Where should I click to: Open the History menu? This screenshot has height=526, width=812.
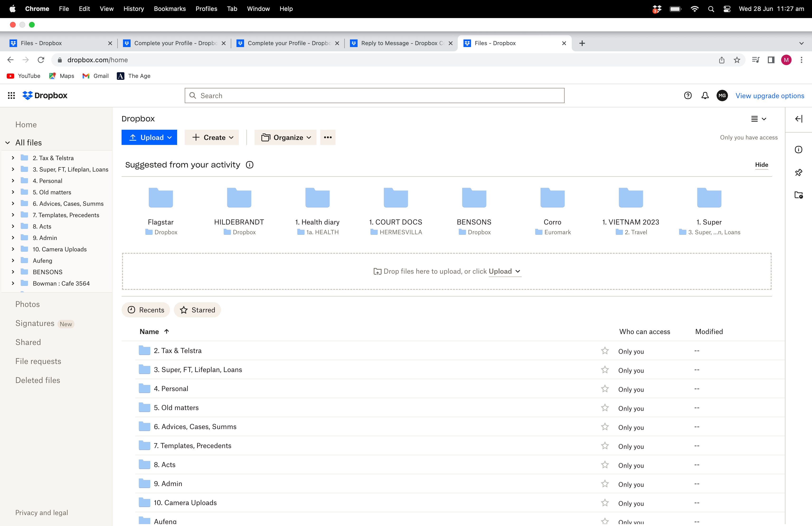(133, 9)
